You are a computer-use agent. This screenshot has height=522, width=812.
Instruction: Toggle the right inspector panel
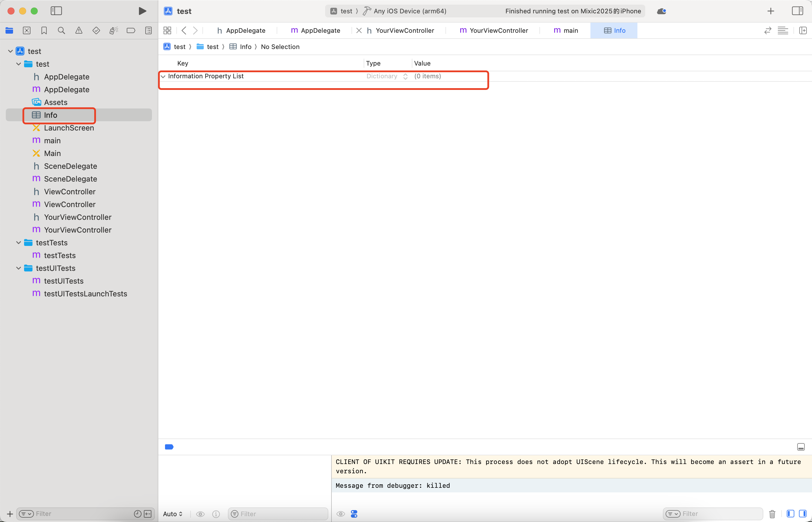pos(797,11)
